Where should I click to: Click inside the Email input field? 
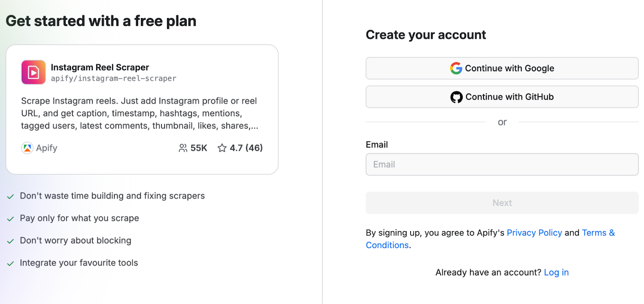(502, 164)
